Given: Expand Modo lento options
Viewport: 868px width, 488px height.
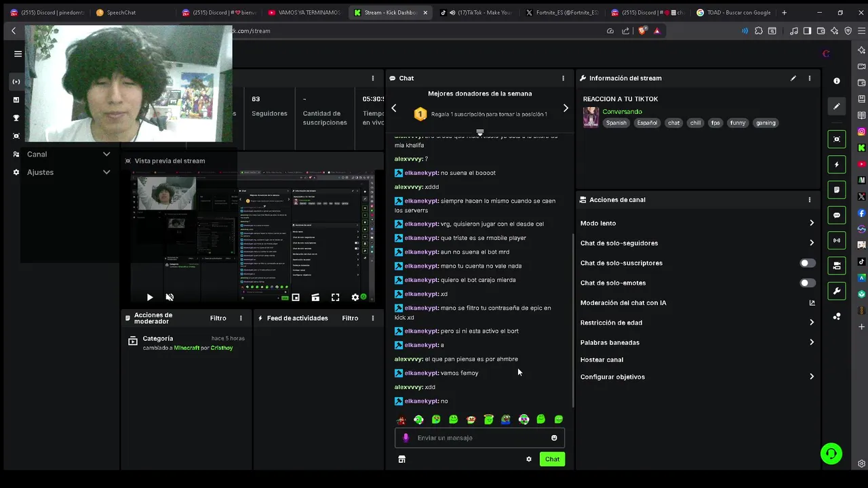Looking at the screenshot, I should 698,223.
